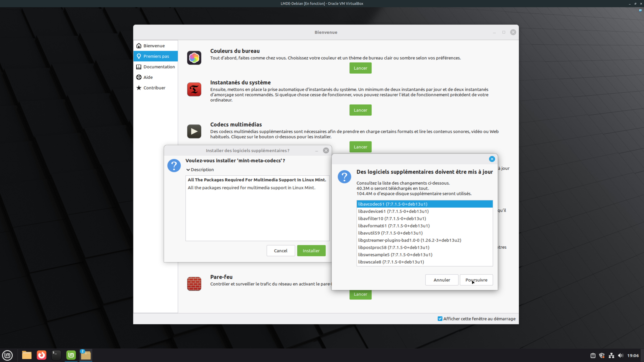This screenshot has height=362, width=644.
Task: Click Lancer under Codecs multimédias
Action: pos(360,147)
